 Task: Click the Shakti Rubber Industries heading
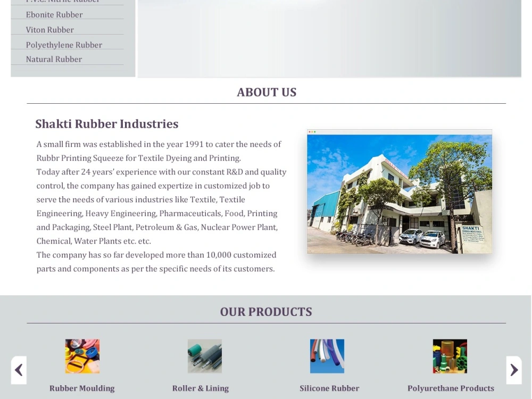coord(107,124)
